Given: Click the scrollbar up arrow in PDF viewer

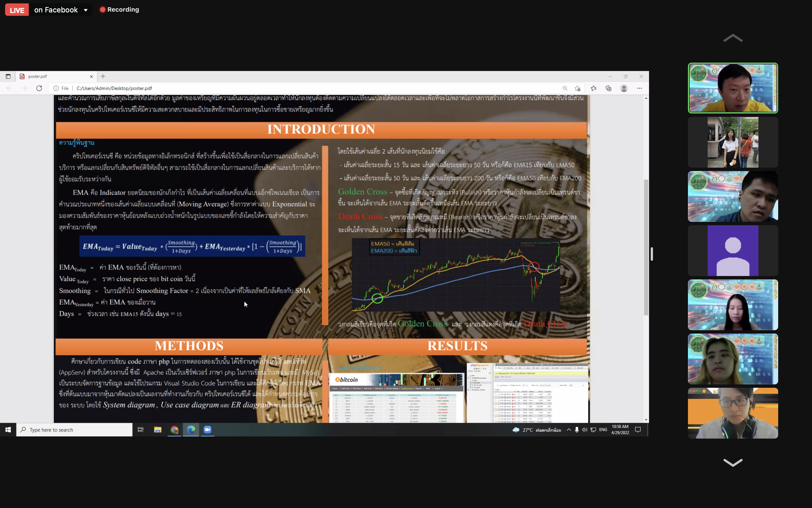Looking at the screenshot, I should (646, 98).
